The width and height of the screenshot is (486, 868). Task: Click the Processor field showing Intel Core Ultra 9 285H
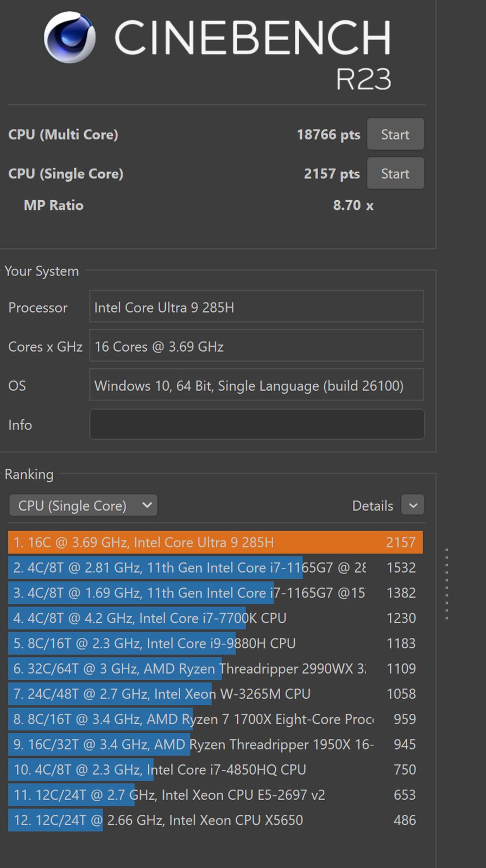(256, 307)
